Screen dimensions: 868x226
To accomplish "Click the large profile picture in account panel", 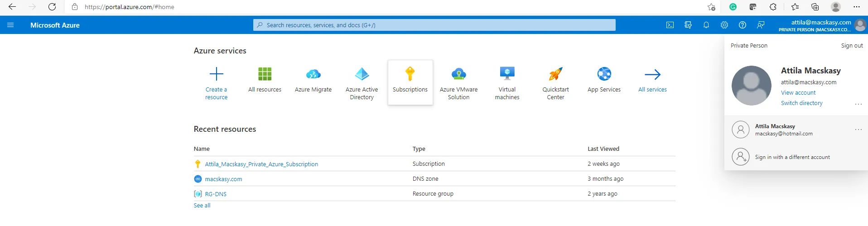I will click(752, 86).
